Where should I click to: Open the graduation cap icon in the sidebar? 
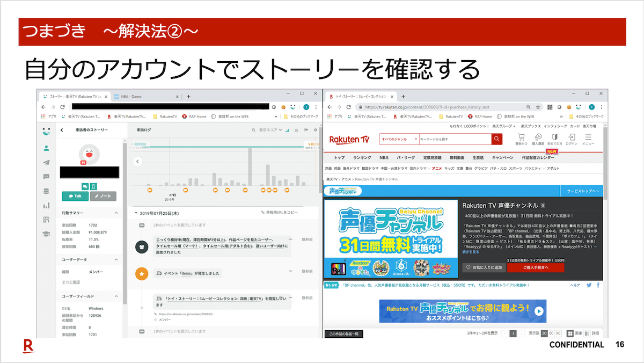pyautogui.click(x=47, y=234)
